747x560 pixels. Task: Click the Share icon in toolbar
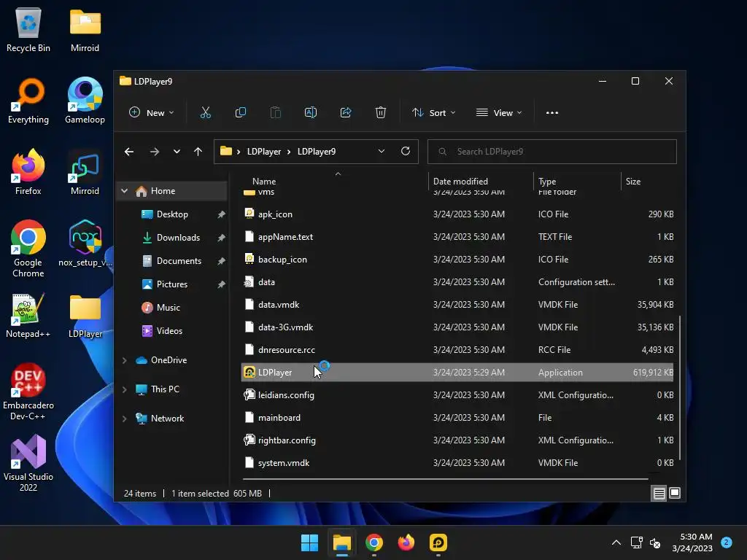click(x=346, y=113)
